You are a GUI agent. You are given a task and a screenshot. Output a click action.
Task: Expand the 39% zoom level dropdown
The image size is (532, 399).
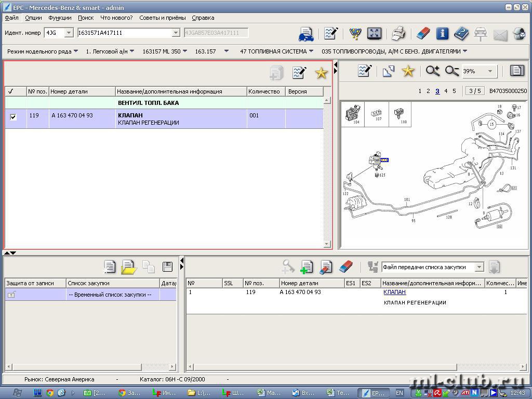coord(490,71)
